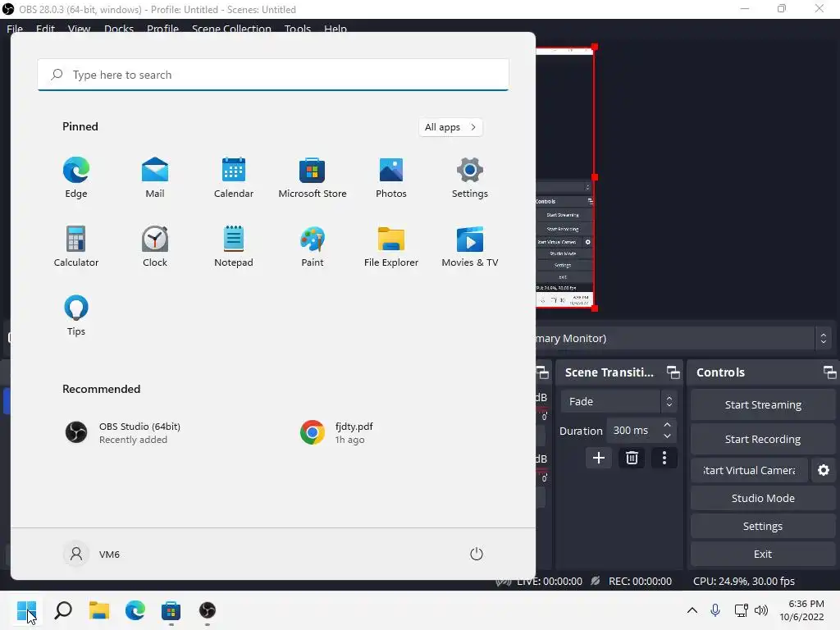840x630 pixels.
Task: Open recommended OBS Studio (64bit)
Action: [x=122, y=432]
